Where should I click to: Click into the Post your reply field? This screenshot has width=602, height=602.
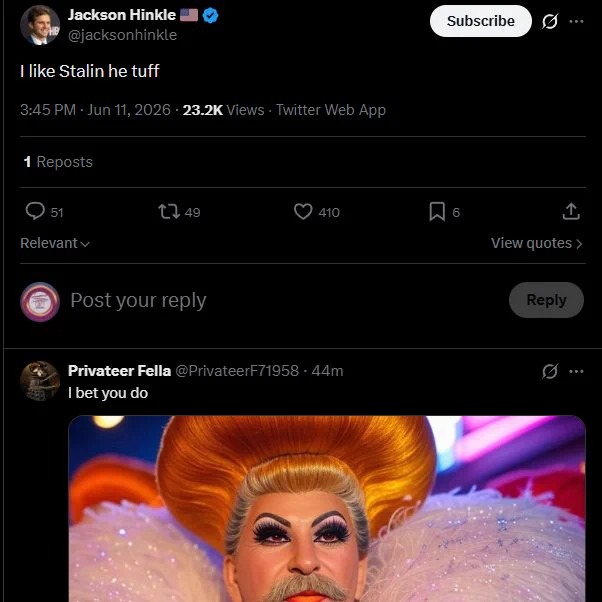tap(284, 300)
